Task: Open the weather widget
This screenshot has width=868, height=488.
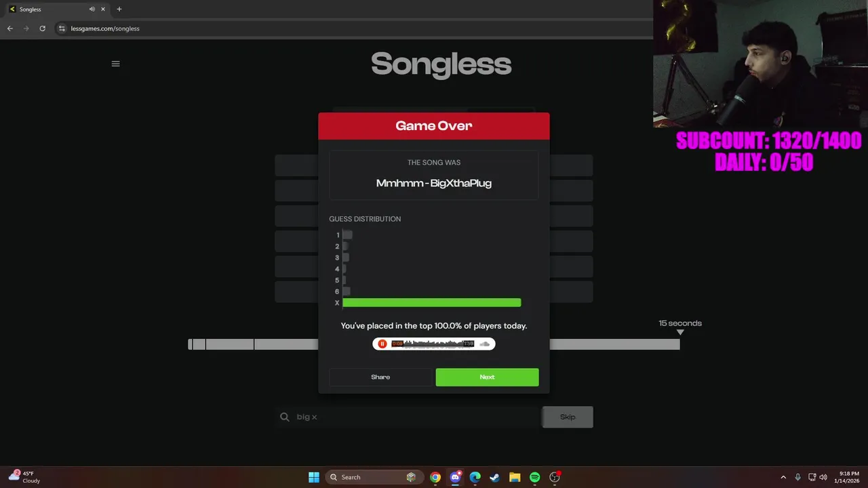Action: (x=24, y=477)
